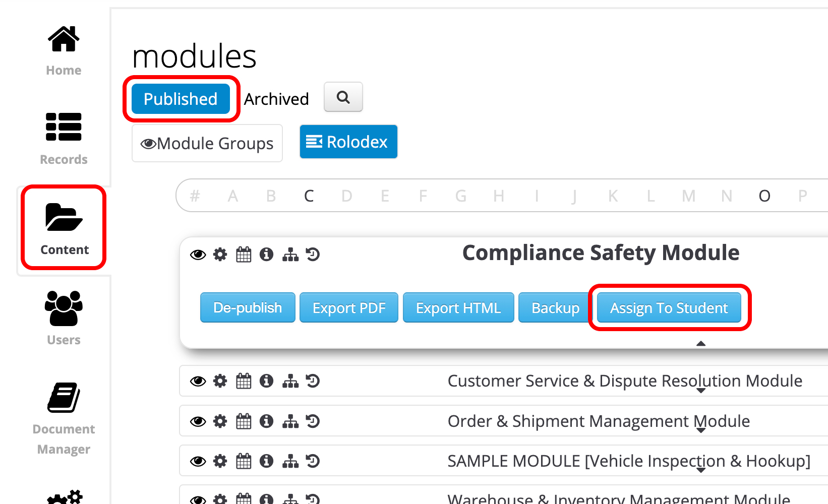Open history icon for Customer Service & Dispute module

click(x=313, y=381)
